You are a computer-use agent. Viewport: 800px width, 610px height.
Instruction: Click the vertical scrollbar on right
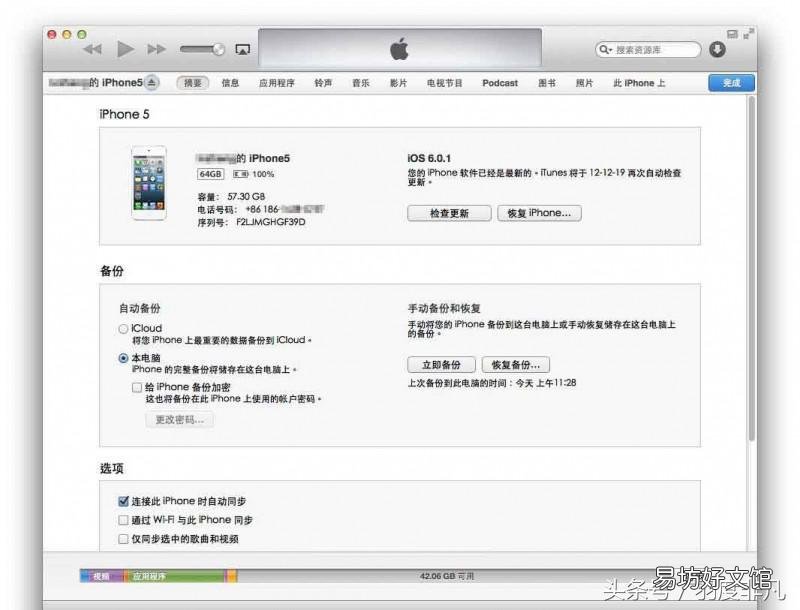point(751,268)
